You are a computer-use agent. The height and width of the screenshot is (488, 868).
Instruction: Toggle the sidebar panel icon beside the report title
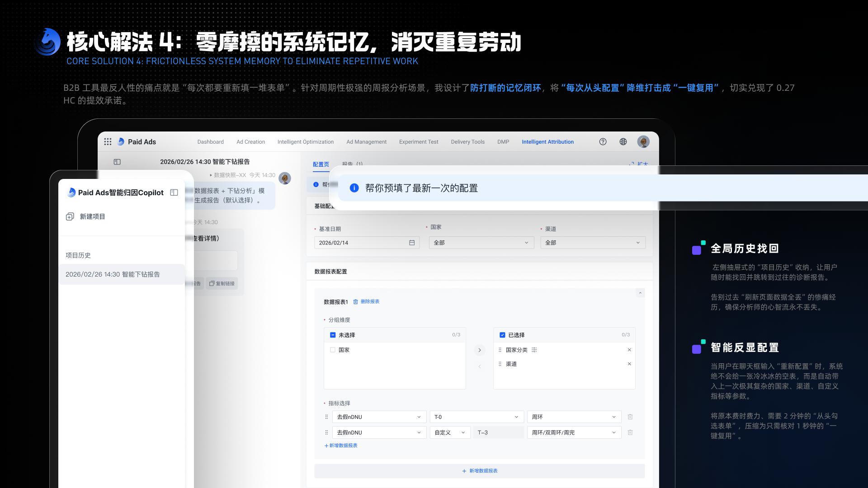117,162
